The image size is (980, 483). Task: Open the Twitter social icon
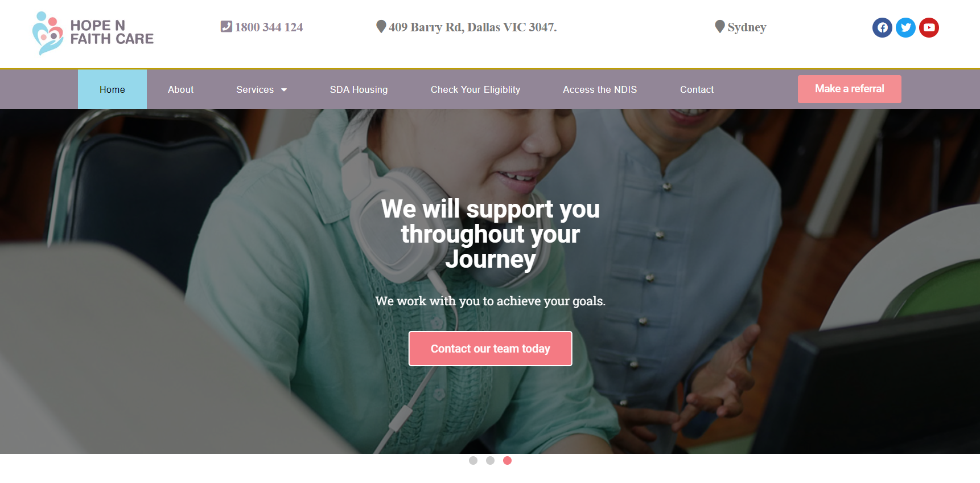click(x=905, y=27)
